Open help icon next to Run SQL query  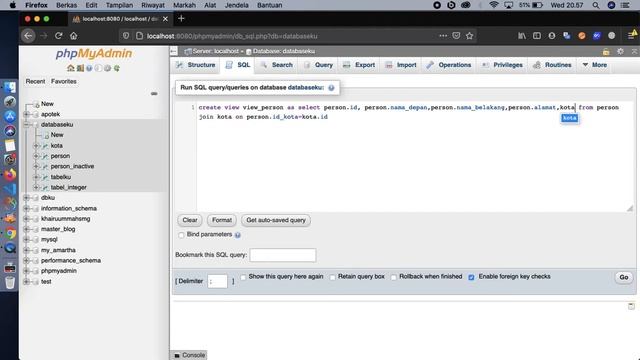tap(331, 88)
